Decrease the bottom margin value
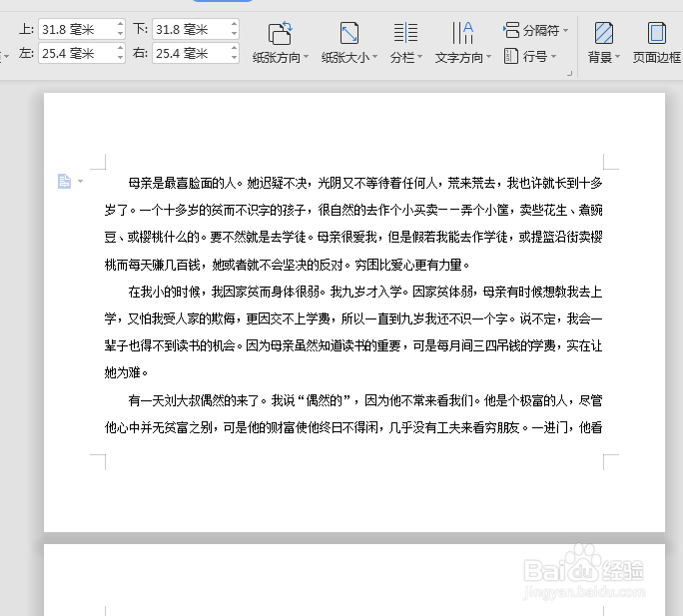This screenshot has height=616, width=683. [235, 34]
